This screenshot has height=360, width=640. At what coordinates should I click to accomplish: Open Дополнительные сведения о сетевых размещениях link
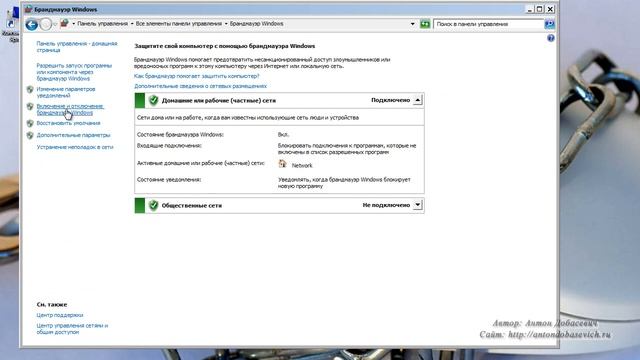point(200,86)
